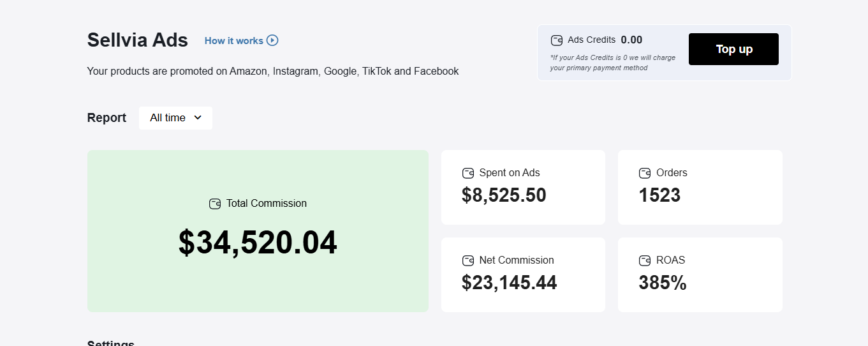Image resolution: width=868 pixels, height=346 pixels.
Task: Click the Orders count 1523
Action: [x=659, y=195]
